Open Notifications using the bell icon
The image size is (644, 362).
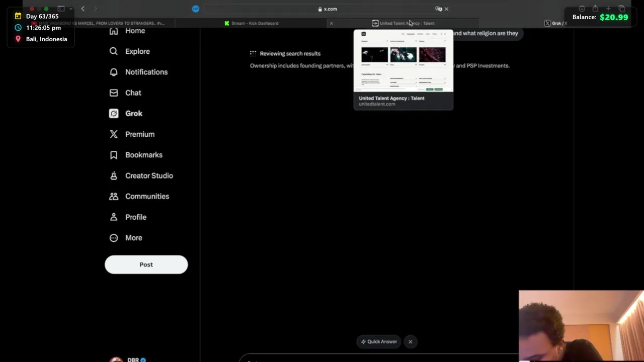(x=114, y=72)
